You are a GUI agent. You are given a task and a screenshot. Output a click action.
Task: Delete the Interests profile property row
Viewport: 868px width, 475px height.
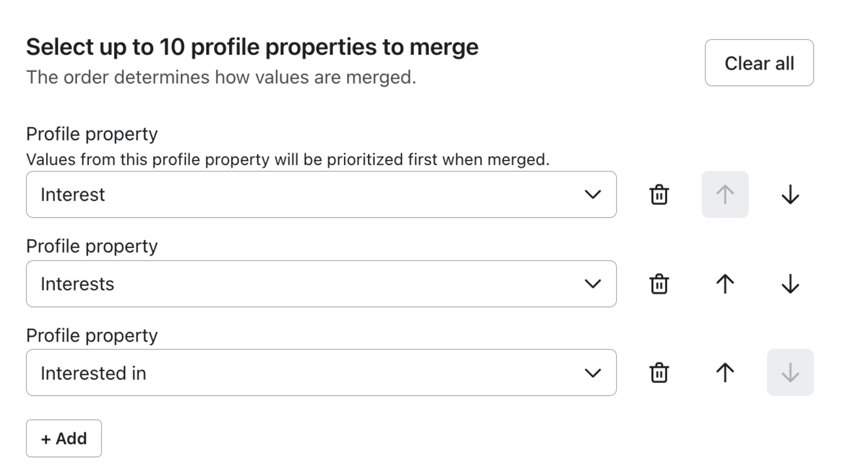(659, 284)
